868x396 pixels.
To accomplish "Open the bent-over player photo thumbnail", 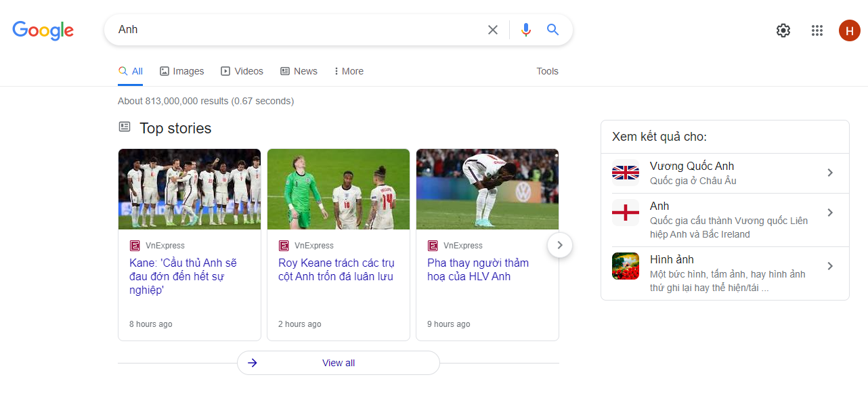I will coord(487,189).
